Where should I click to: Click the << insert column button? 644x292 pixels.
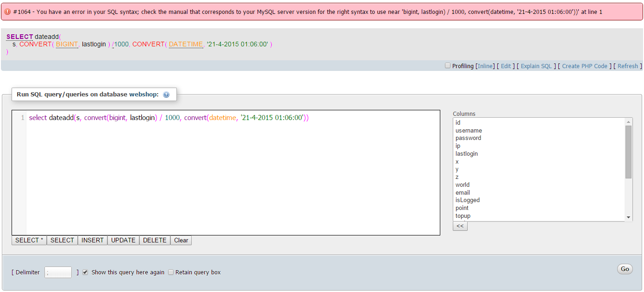(460, 226)
